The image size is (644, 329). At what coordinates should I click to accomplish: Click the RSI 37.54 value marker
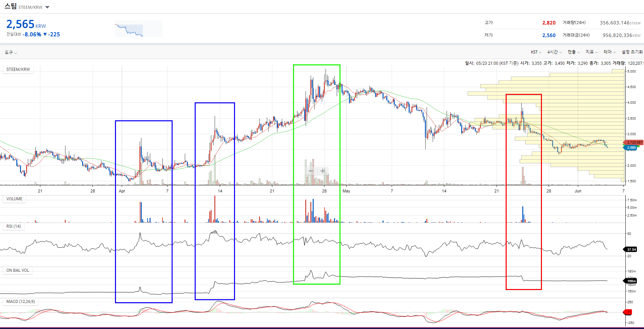pyautogui.click(x=631, y=250)
